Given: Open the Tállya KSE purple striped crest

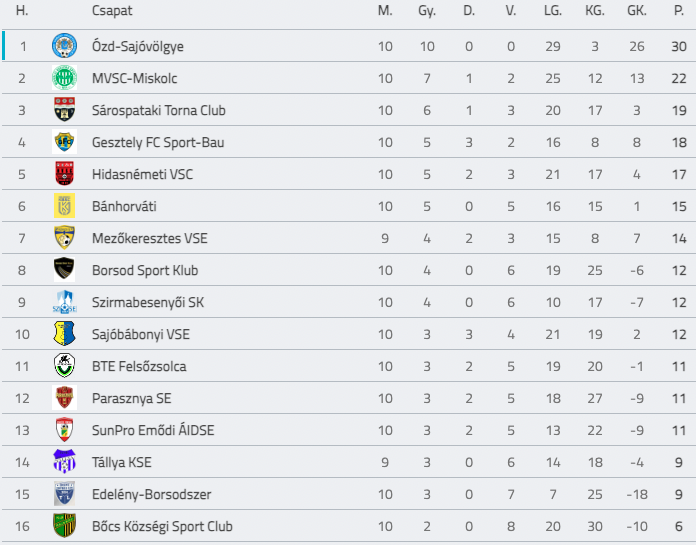Looking at the screenshot, I should tap(64, 462).
